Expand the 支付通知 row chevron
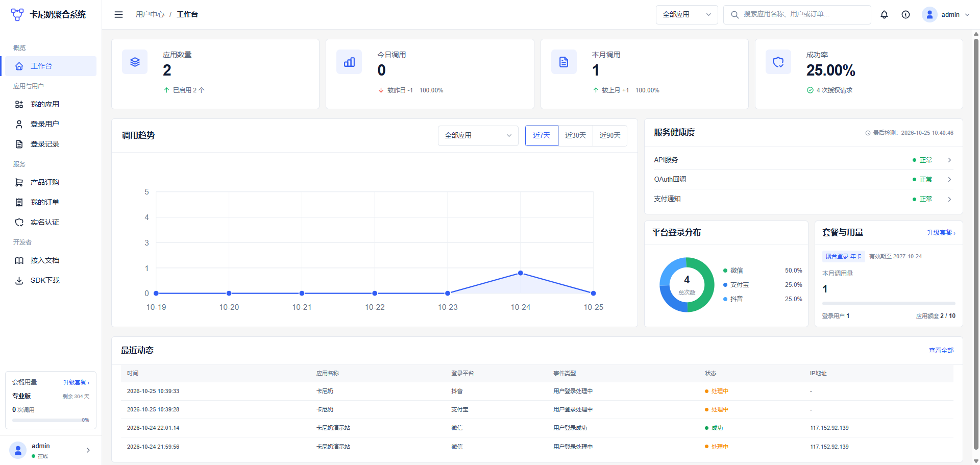 (949, 199)
